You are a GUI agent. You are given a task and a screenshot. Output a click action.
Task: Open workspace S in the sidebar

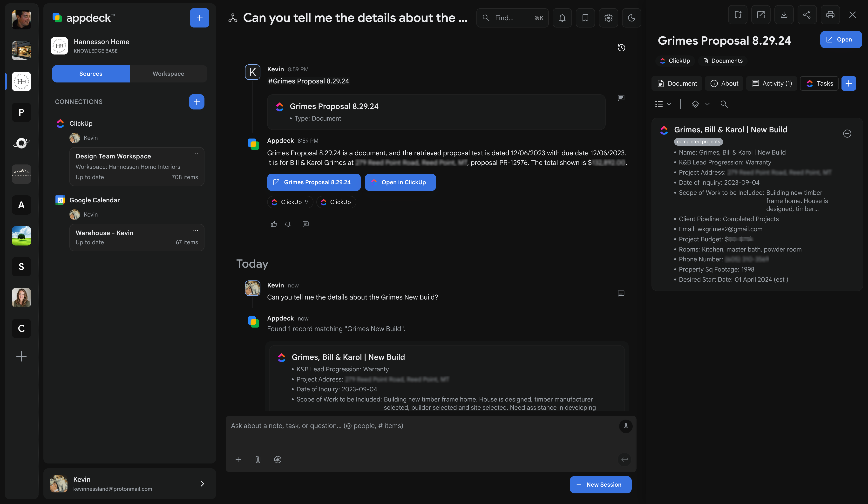click(x=21, y=267)
